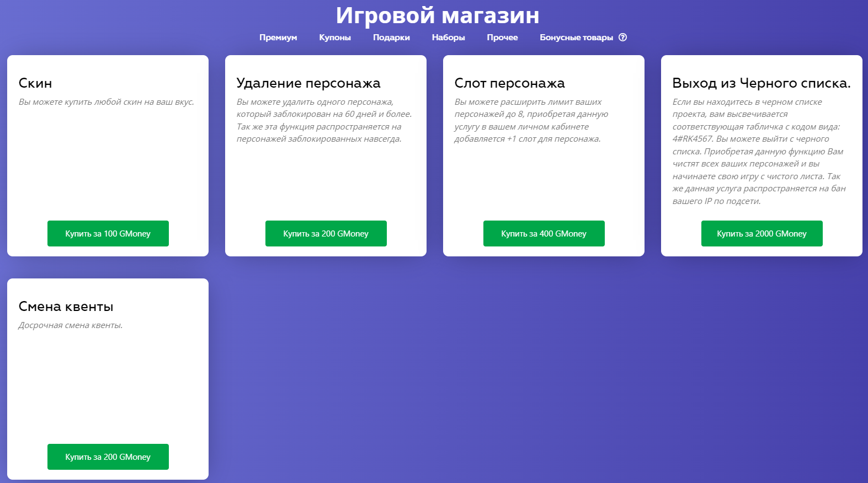Purchase Удаление персонажа for 200 GMoney
Screen dimensions: 868x483
326,234
